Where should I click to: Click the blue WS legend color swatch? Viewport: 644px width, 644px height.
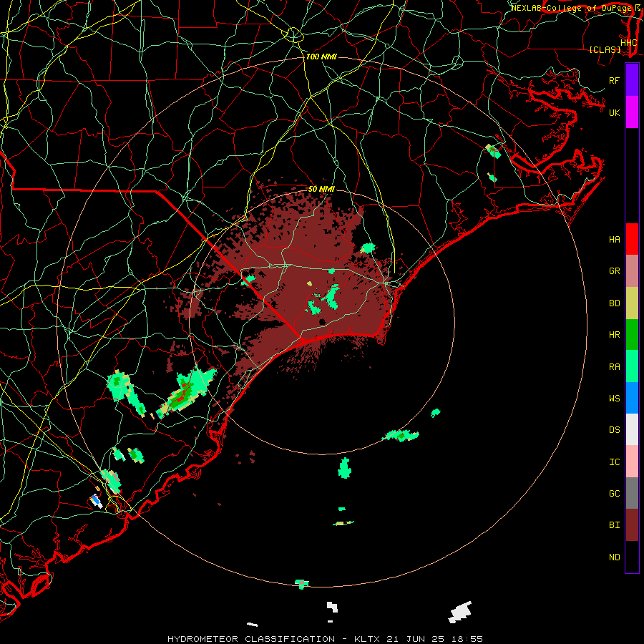(632, 398)
